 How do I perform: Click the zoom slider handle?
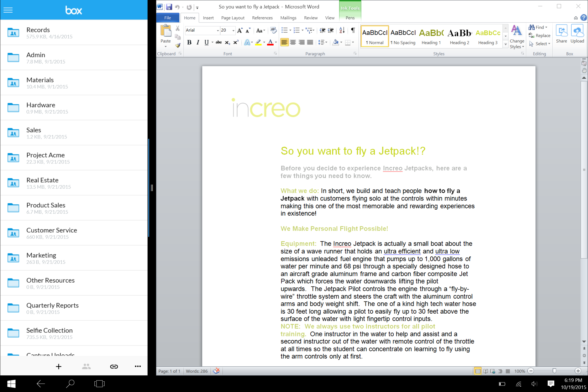(554, 371)
